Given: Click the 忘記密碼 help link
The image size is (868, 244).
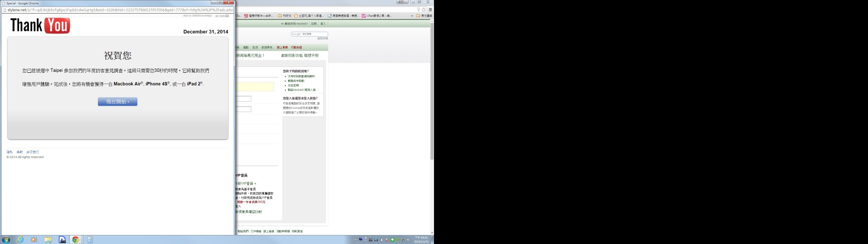Looking at the screenshot, I should 293,85.
